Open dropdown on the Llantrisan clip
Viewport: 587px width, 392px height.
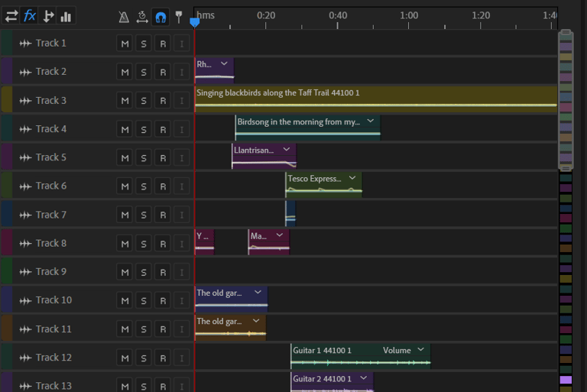click(x=287, y=149)
